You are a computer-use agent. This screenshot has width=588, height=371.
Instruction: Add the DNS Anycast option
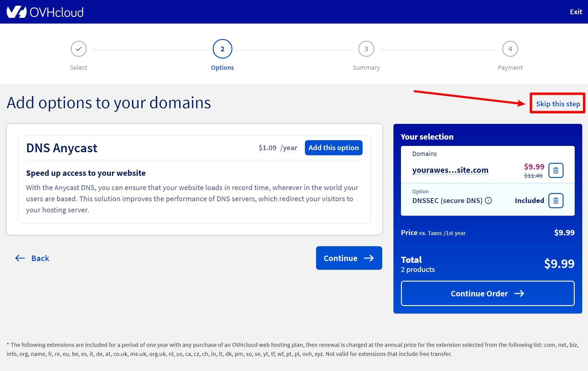click(333, 148)
